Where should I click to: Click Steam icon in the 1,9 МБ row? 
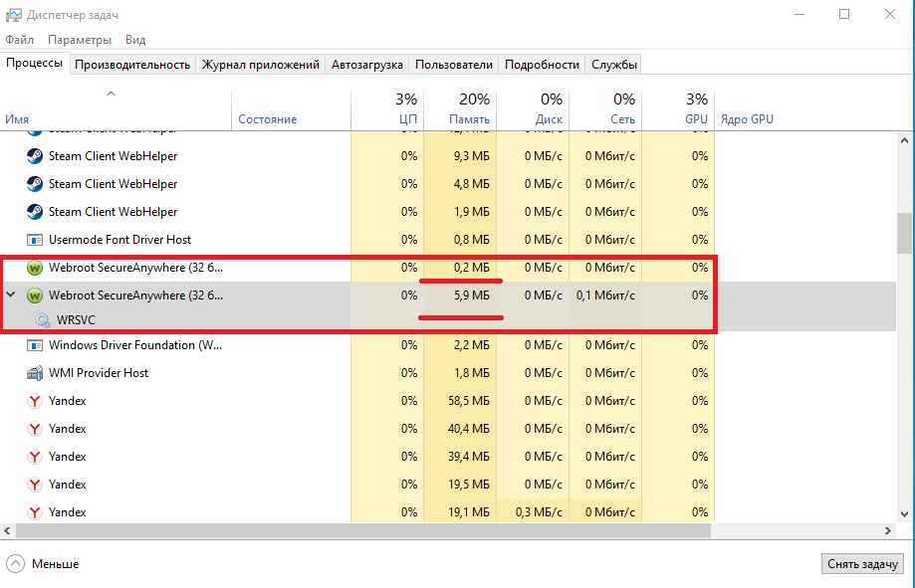(x=35, y=212)
